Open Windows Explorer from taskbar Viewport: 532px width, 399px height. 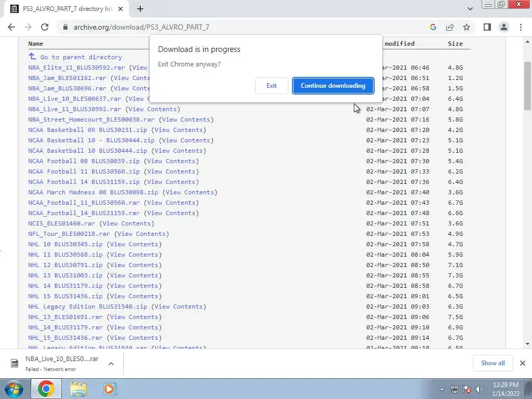click(78, 389)
